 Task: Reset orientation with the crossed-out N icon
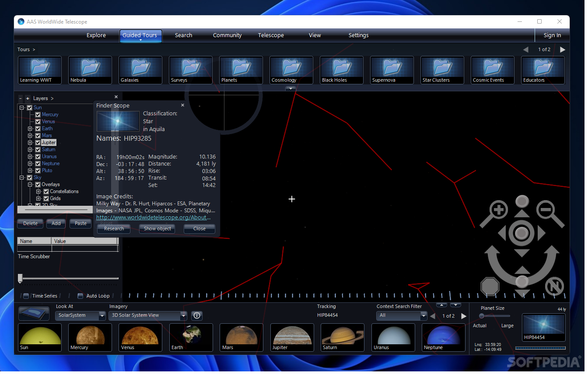(x=554, y=287)
